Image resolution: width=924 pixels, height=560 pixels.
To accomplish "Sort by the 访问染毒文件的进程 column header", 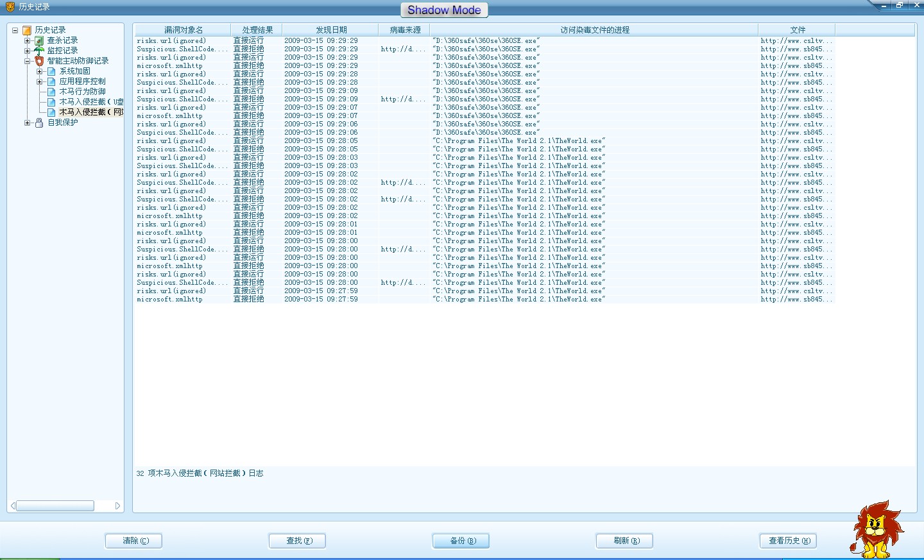I will [594, 30].
